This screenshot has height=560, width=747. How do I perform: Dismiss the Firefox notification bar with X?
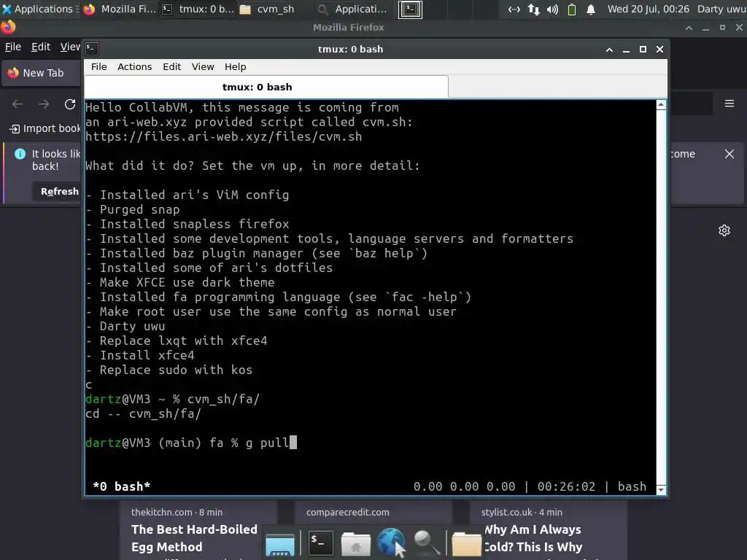[x=729, y=154]
